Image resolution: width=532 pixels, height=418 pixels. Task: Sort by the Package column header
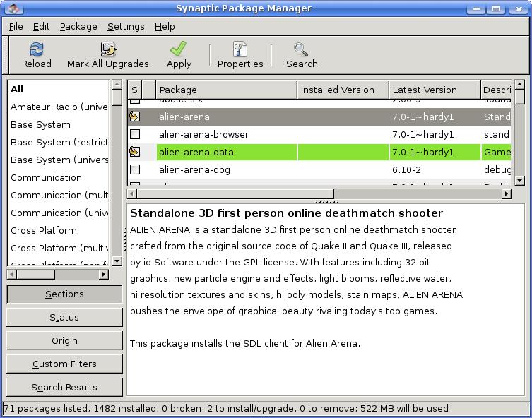(x=226, y=90)
